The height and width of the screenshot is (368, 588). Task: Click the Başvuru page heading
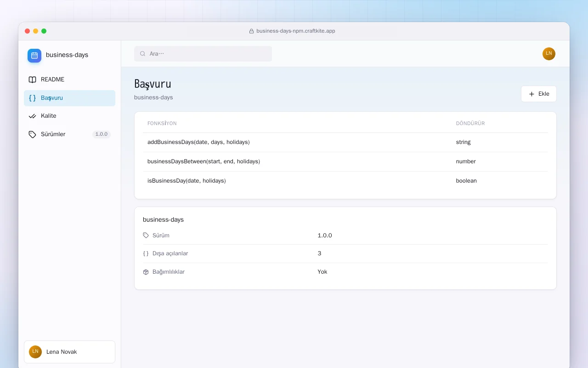pos(153,84)
